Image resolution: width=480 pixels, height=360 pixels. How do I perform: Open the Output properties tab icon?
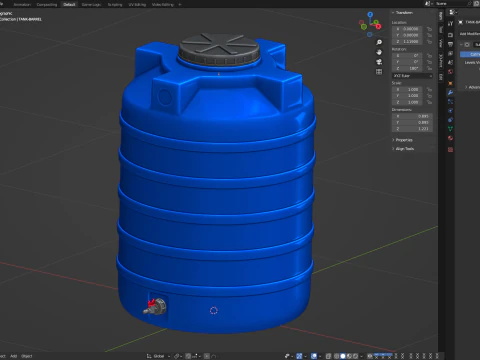(450, 44)
